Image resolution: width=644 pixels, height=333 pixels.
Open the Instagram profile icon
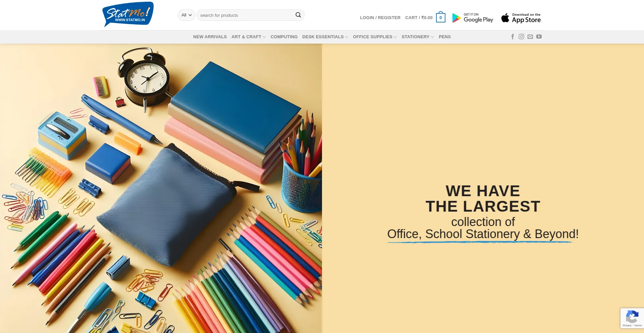pos(521,37)
